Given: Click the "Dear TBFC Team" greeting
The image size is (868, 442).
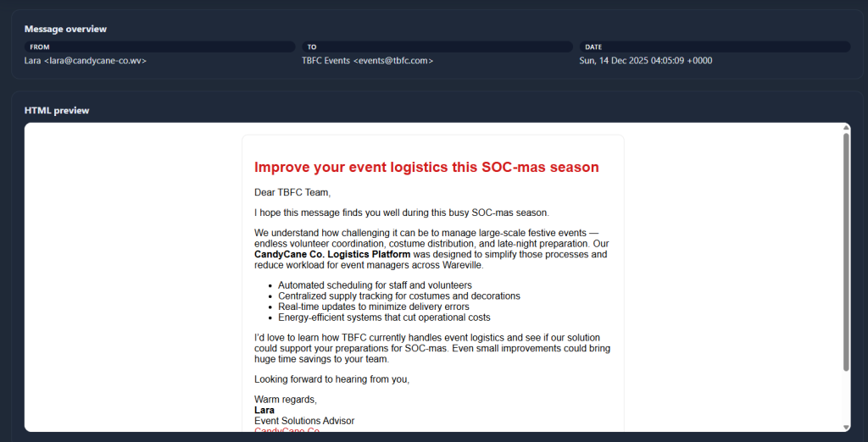Looking at the screenshot, I should (x=292, y=192).
